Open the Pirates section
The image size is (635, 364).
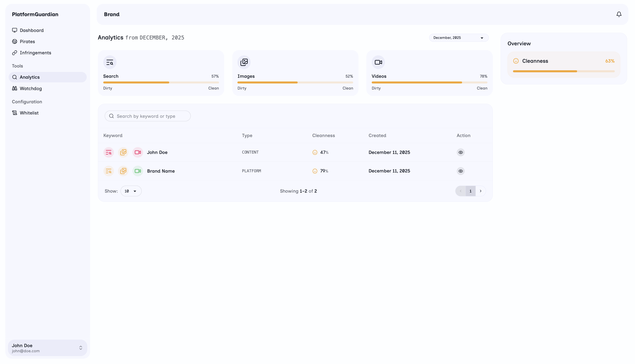point(27,41)
